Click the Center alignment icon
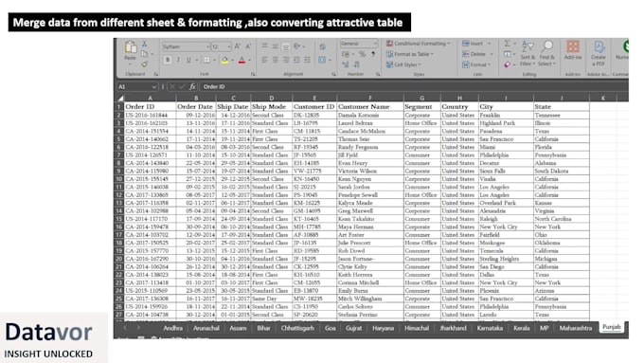Image resolution: width=644 pixels, height=363 pixels. (276, 60)
